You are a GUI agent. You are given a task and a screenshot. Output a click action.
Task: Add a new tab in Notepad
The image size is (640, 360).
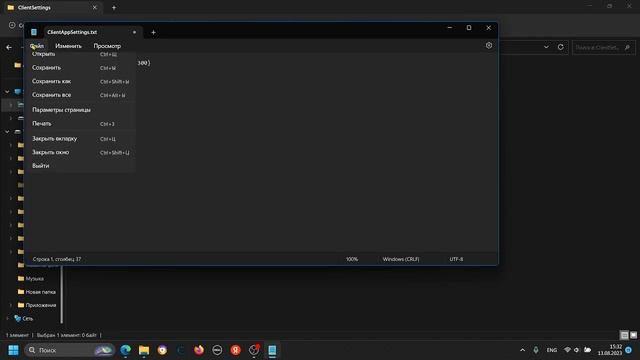(x=153, y=32)
